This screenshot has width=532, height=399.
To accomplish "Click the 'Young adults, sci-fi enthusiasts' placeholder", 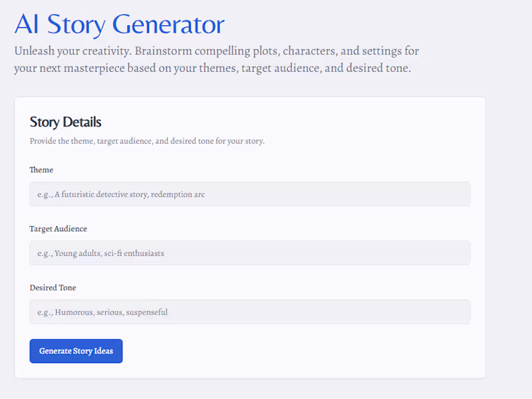I will tap(109, 253).
